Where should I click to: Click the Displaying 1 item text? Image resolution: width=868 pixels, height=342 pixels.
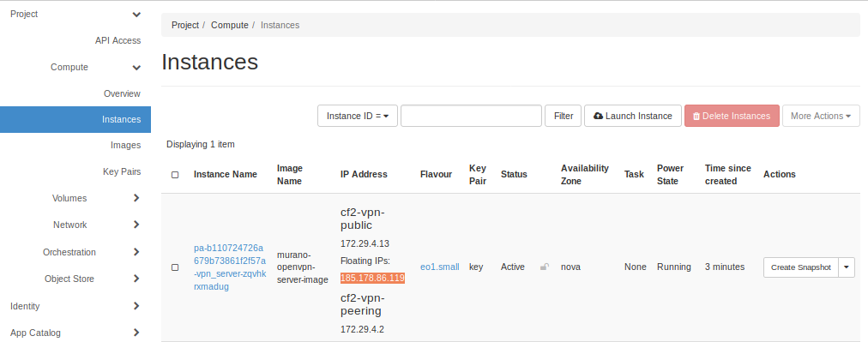(x=201, y=145)
